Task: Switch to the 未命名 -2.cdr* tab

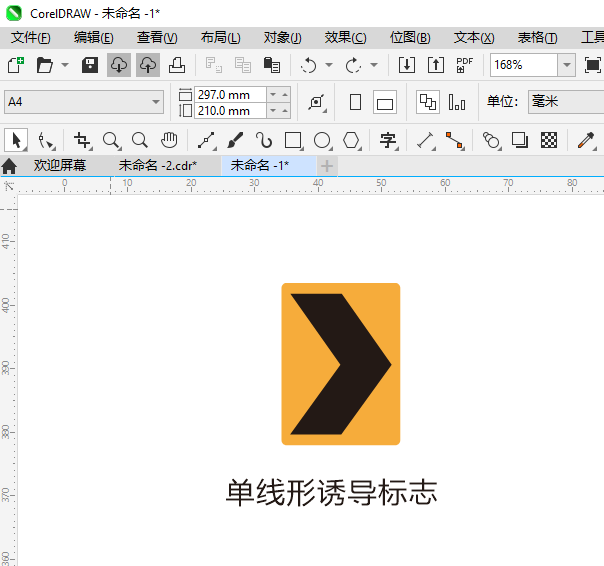Action: coord(158,166)
